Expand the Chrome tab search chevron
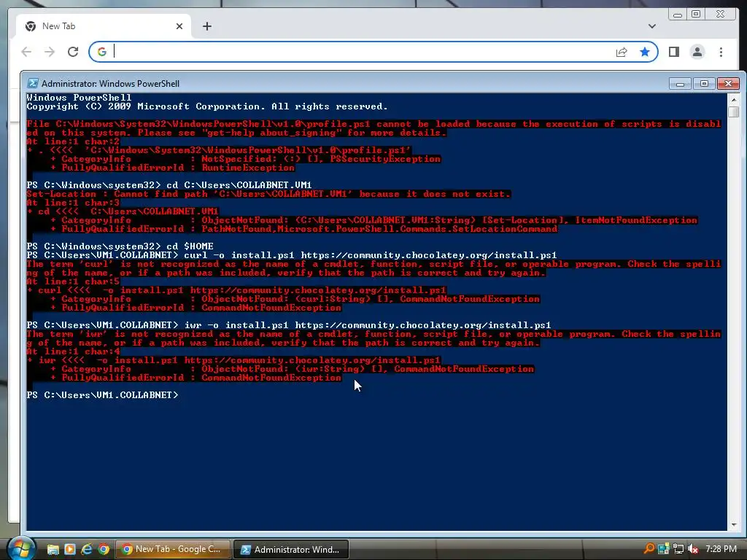This screenshot has height=560, width=747. tap(651, 26)
